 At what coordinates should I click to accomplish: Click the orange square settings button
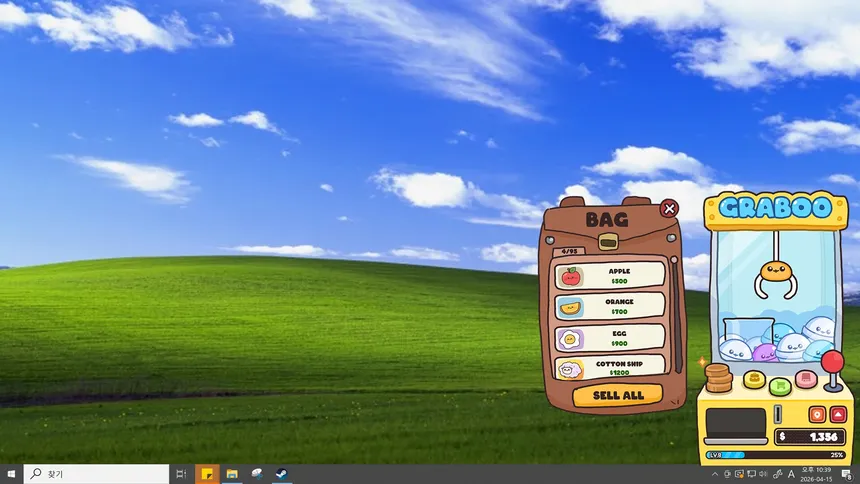tap(817, 414)
